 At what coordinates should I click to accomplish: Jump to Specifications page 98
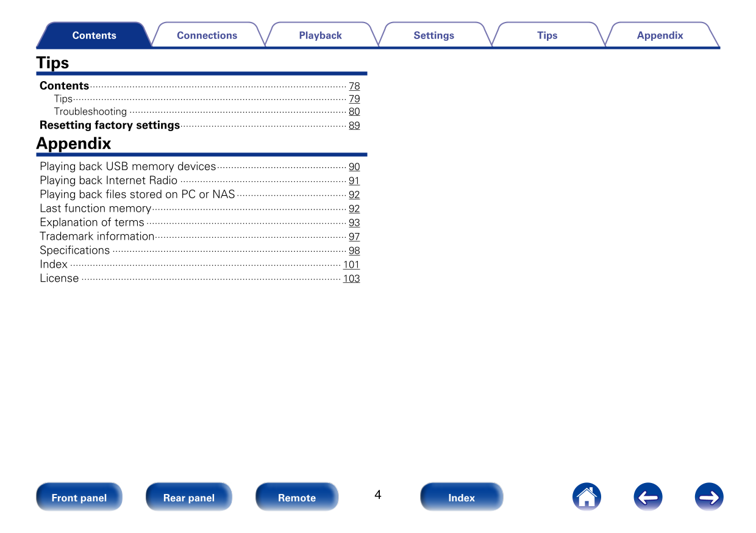tap(354, 251)
